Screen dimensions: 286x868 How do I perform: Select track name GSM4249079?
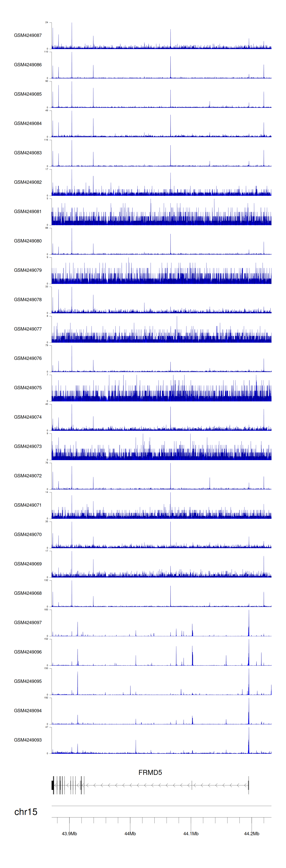pyautogui.click(x=28, y=270)
